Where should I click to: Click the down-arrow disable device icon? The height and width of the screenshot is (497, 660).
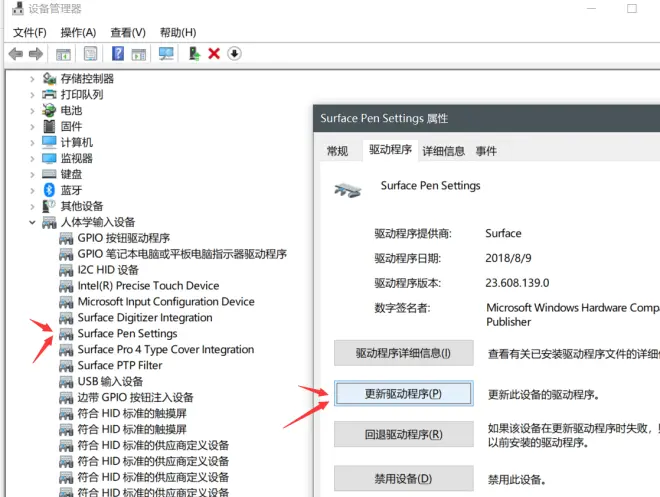pyautogui.click(x=234, y=53)
